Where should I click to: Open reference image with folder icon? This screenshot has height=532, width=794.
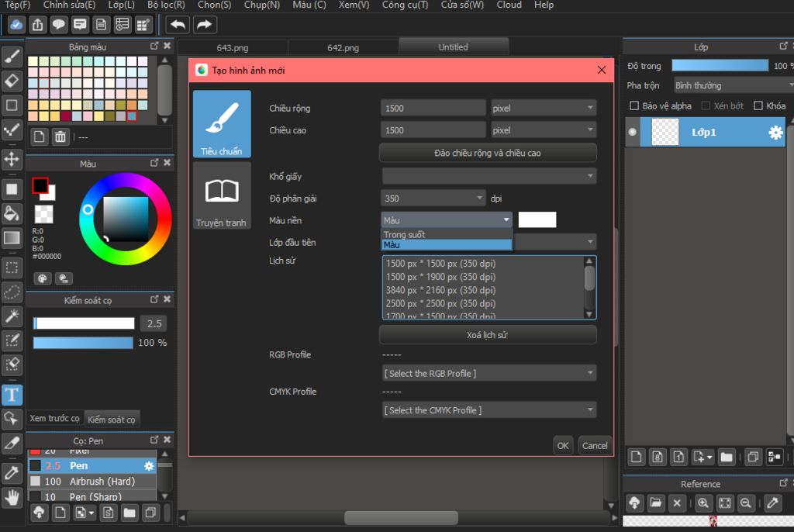(x=656, y=503)
